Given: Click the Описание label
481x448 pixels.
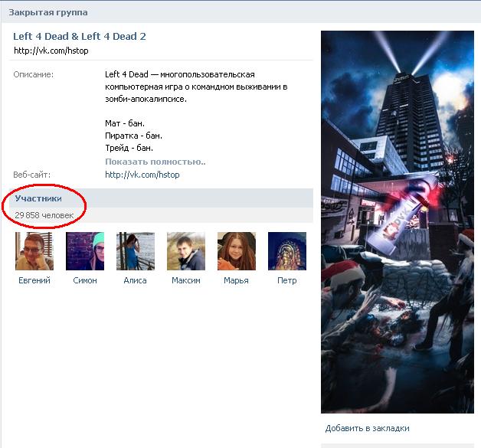Looking at the screenshot, I should [x=34, y=74].
